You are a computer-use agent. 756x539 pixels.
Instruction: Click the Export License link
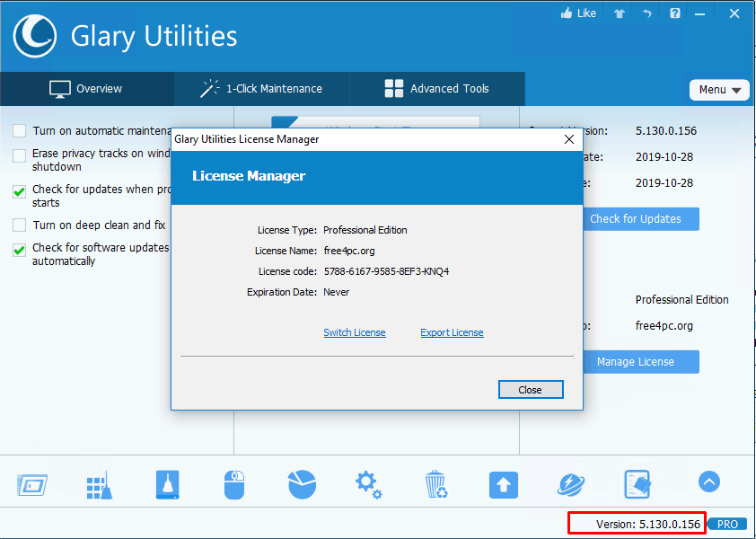click(x=452, y=332)
